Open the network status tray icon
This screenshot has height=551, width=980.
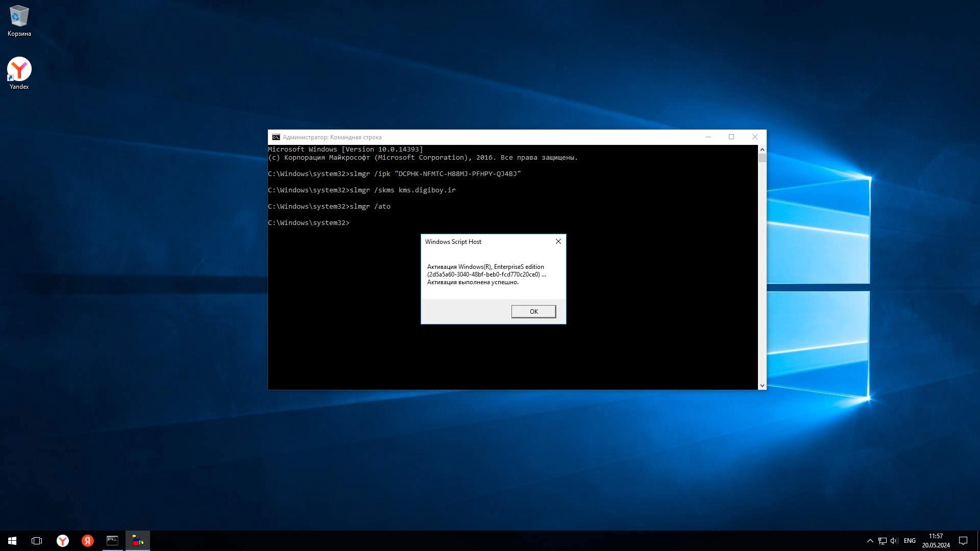(882, 540)
